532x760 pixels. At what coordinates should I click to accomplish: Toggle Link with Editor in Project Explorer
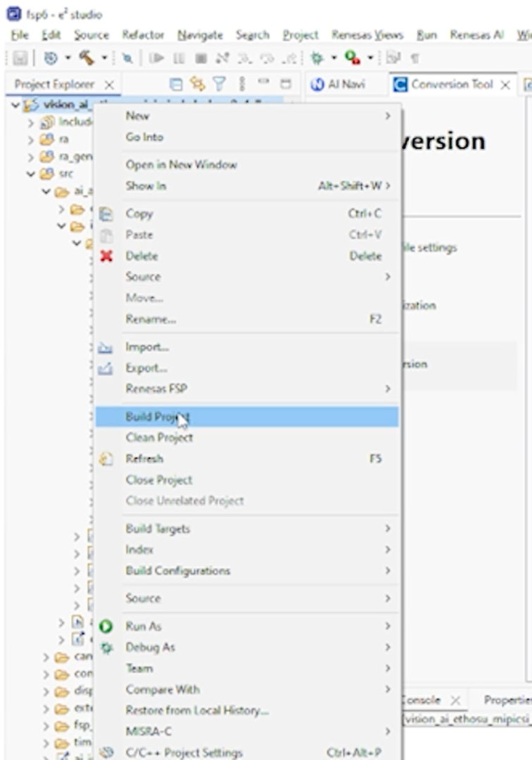[x=198, y=85]
